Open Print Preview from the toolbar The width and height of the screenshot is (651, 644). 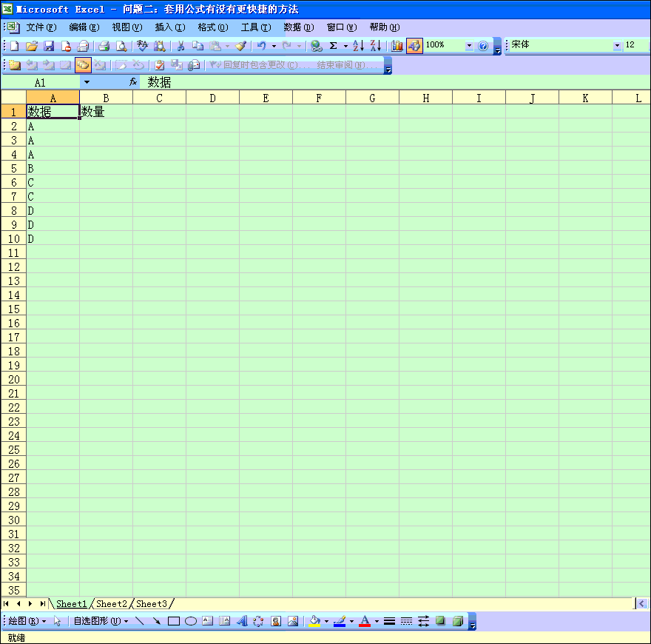click(x=121, y=46)
